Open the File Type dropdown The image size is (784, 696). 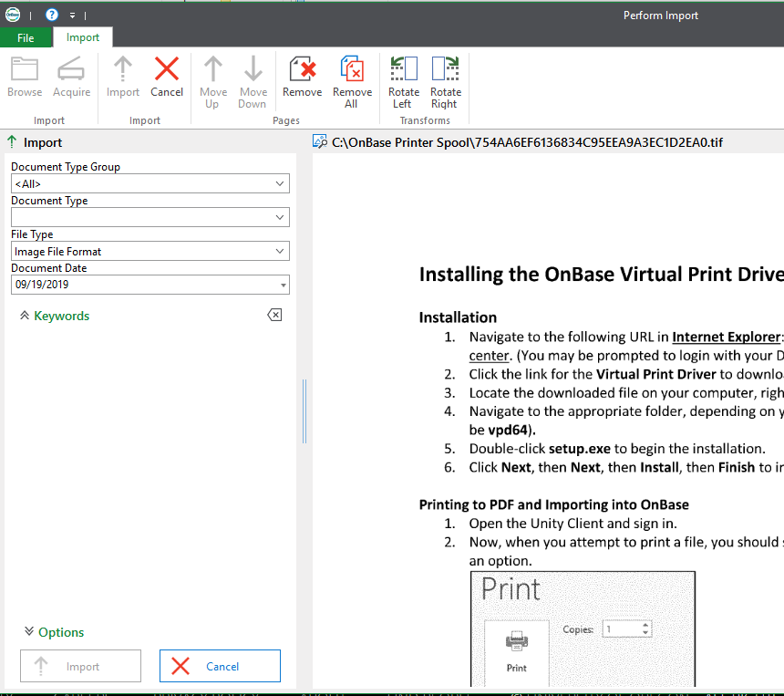[150, 251]
